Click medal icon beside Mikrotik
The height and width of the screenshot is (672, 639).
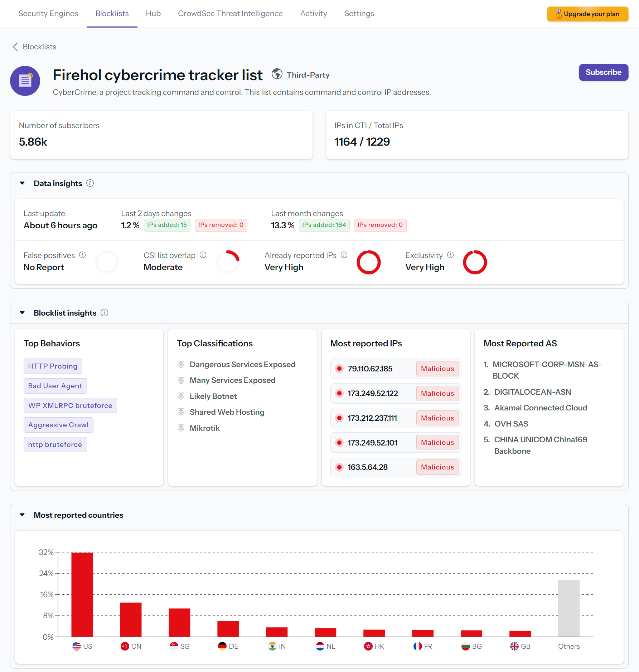[181, 428]
